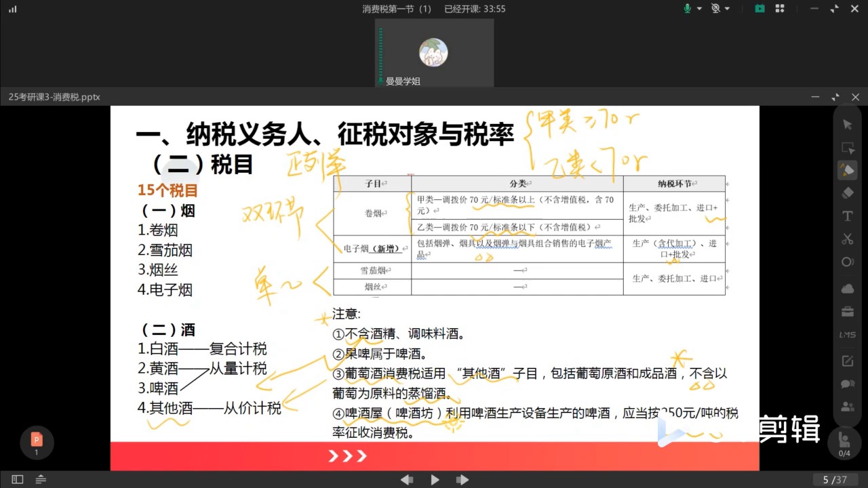The width and height of the screenshot is (868, 488).
Task: Open the chat panel
Action: click(847, 384)
